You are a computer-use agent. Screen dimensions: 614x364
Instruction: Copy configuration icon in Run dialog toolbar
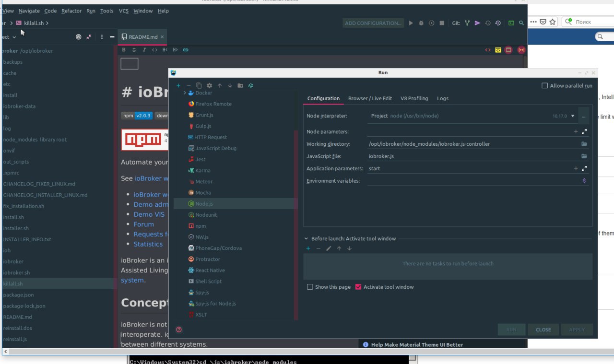point(199,86)
